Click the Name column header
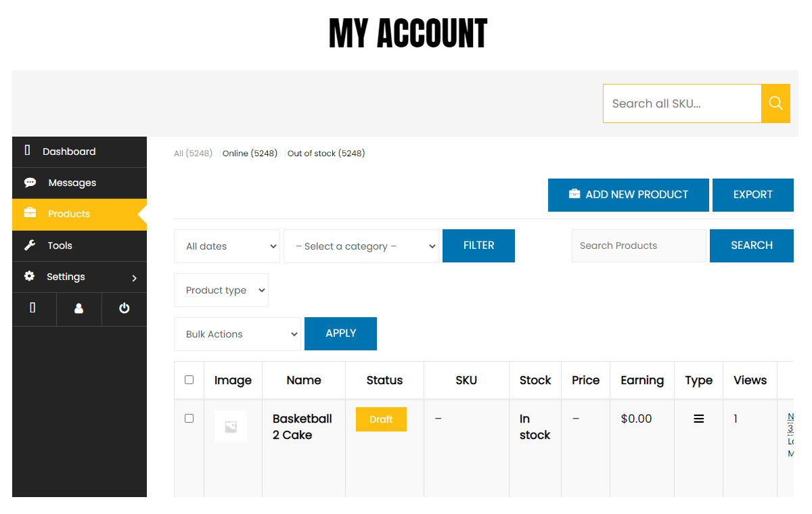Image resolution: width=812 pixels, height=514 pixels. 304,380
